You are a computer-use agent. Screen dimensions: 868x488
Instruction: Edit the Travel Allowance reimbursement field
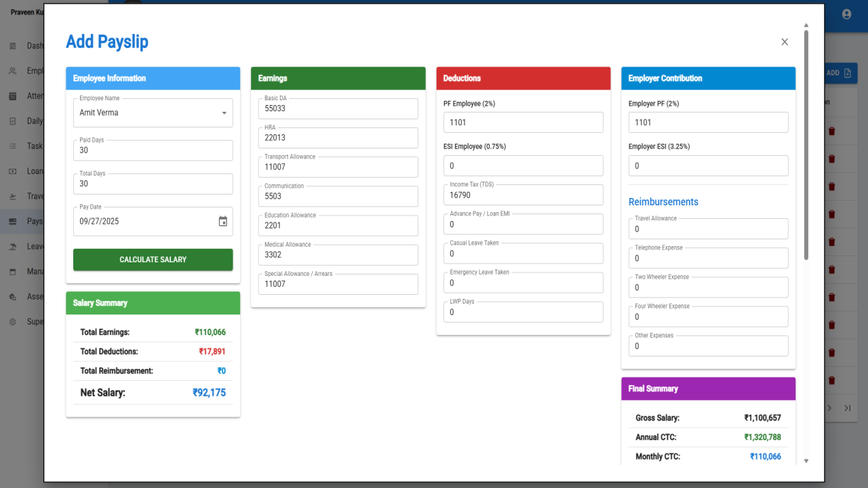[709, 229]
